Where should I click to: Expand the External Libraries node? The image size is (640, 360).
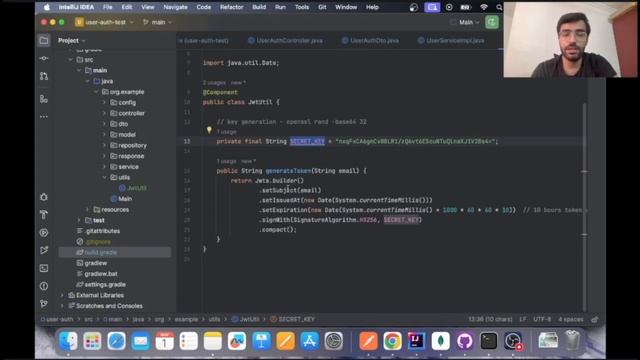pyautogui.click(x=62, y=295)
